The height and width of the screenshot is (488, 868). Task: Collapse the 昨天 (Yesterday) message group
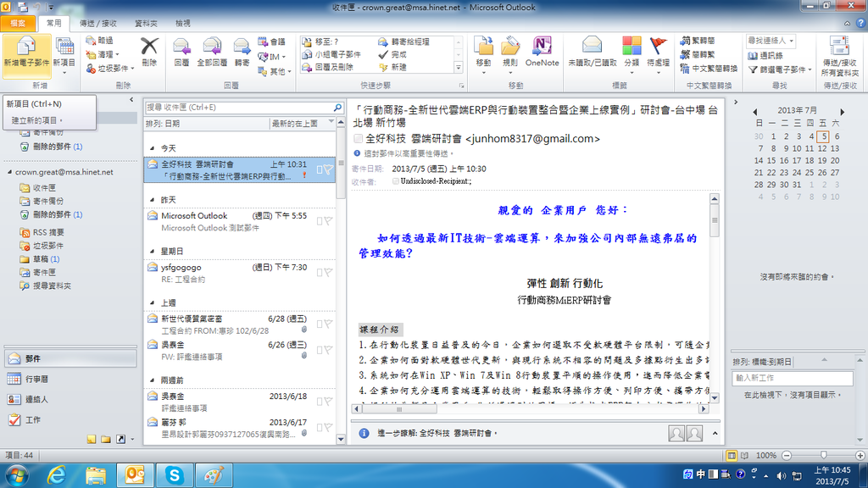(153, 200)
